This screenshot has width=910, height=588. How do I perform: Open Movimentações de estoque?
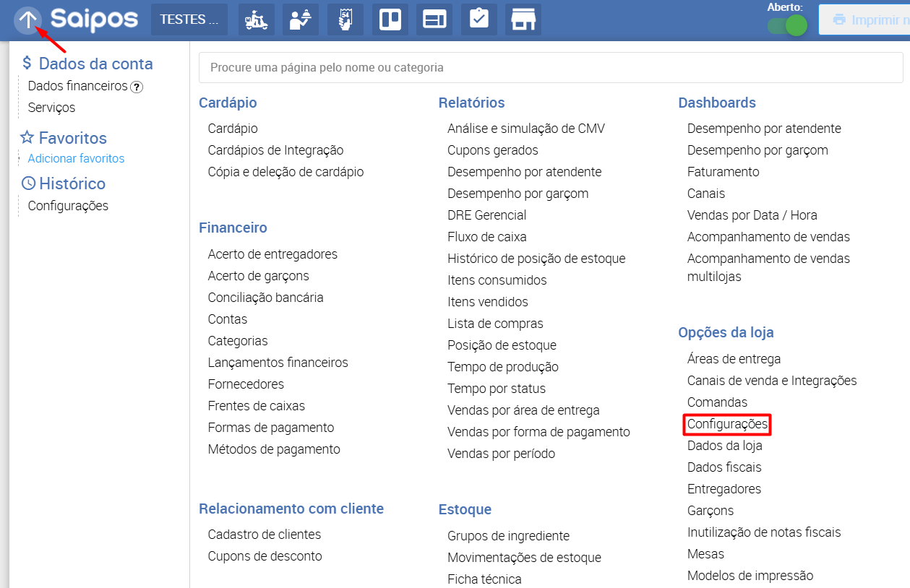click(524, 558)
